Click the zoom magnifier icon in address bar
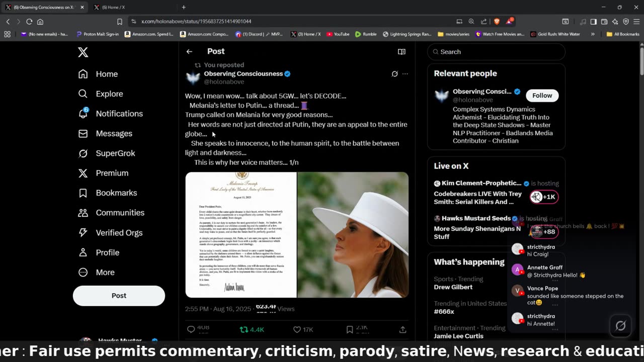 [x=471, y=22]
